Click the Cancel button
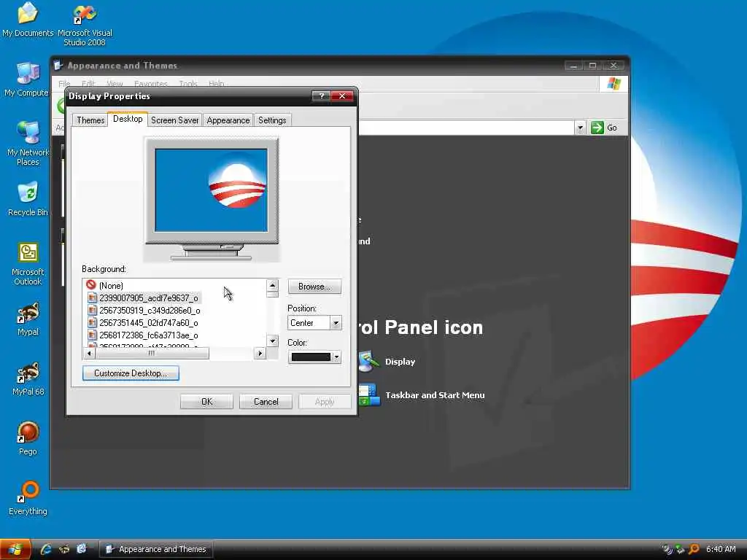 tap(266, 402)
